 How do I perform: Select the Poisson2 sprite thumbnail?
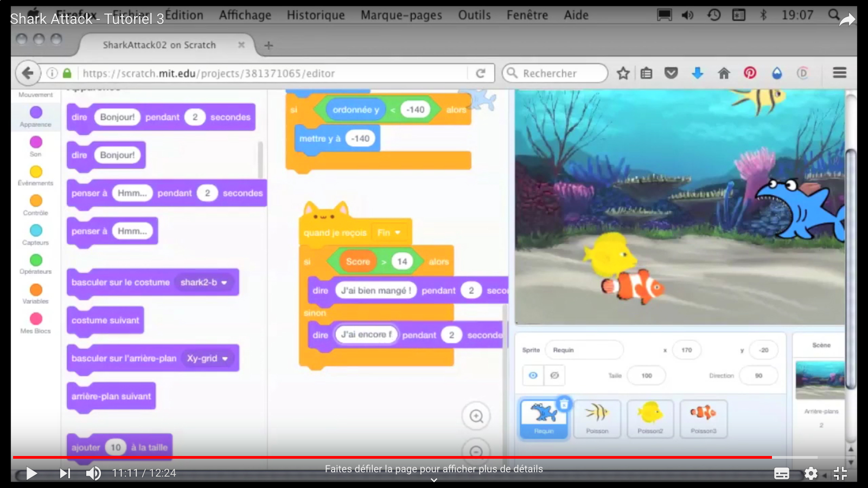pyautogui.click(x=650, y=419)
